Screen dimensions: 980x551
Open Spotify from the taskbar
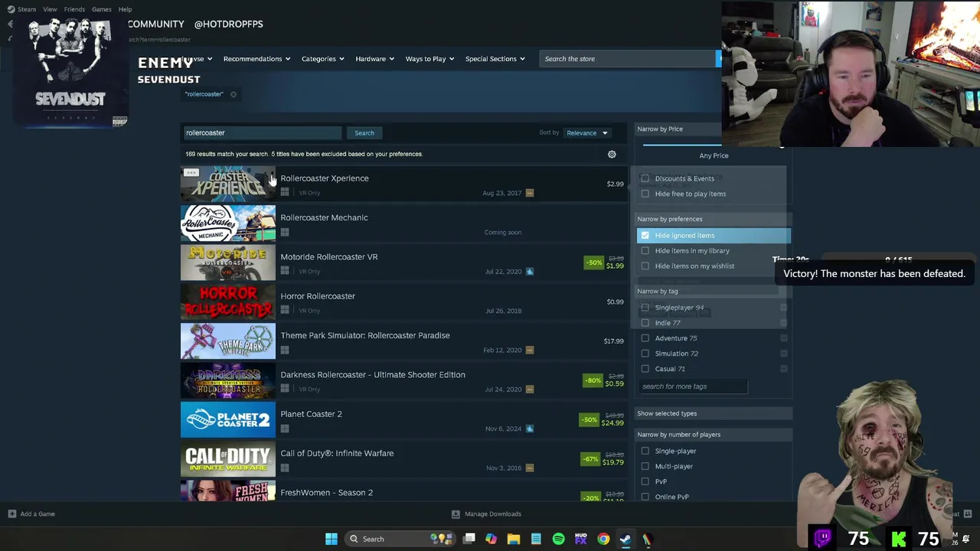pos(558,539)
